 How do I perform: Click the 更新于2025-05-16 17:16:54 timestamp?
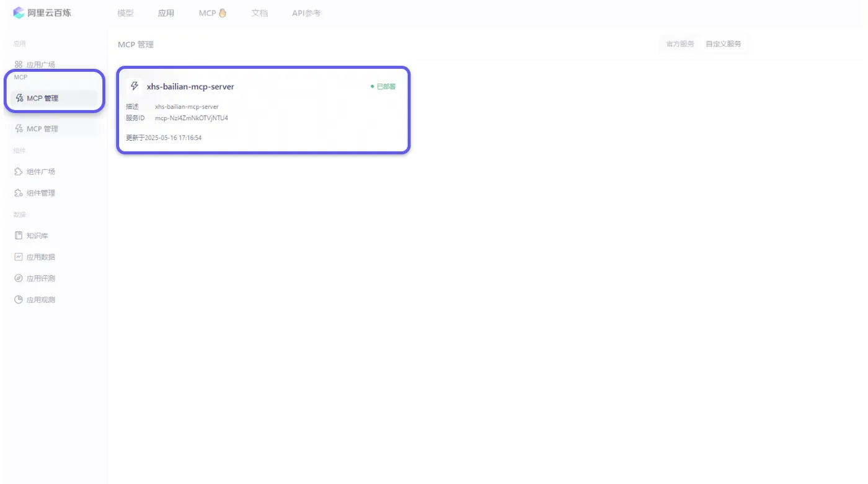point(164,138)
